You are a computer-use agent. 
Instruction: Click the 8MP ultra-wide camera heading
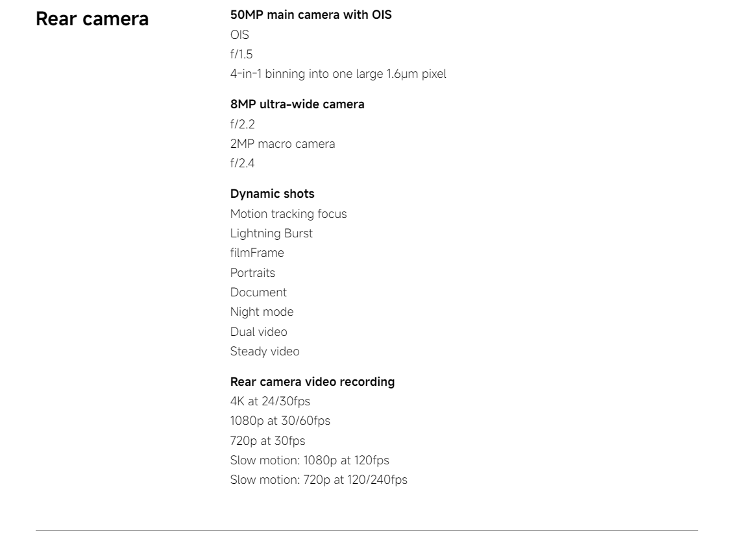click(297, 104)
